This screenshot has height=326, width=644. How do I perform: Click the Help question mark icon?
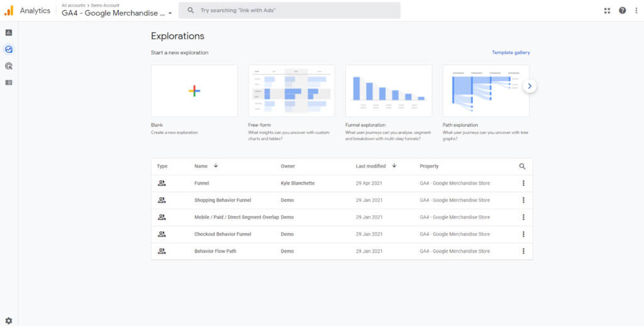coord(622,11)
